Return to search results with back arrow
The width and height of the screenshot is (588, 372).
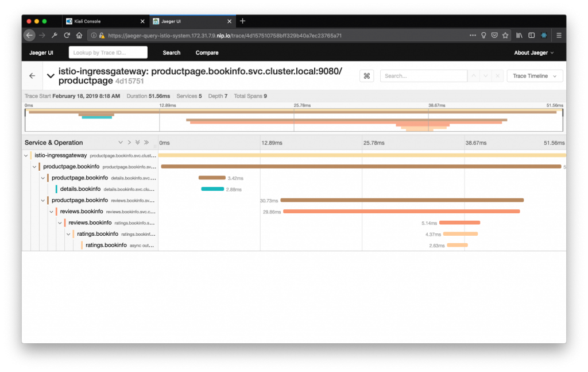coord(32,76)
